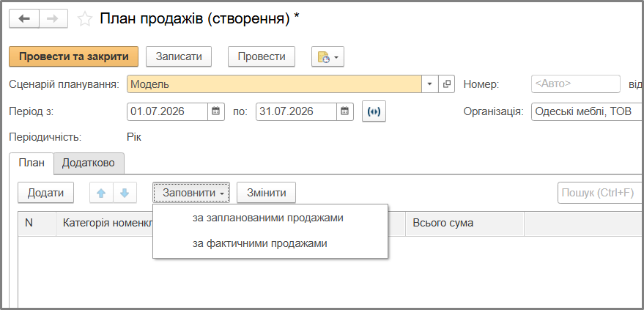Screen dimensions: 644x310
Task: Expand the Сценарій планування dropdown arrow
Action: pos(429,84)
